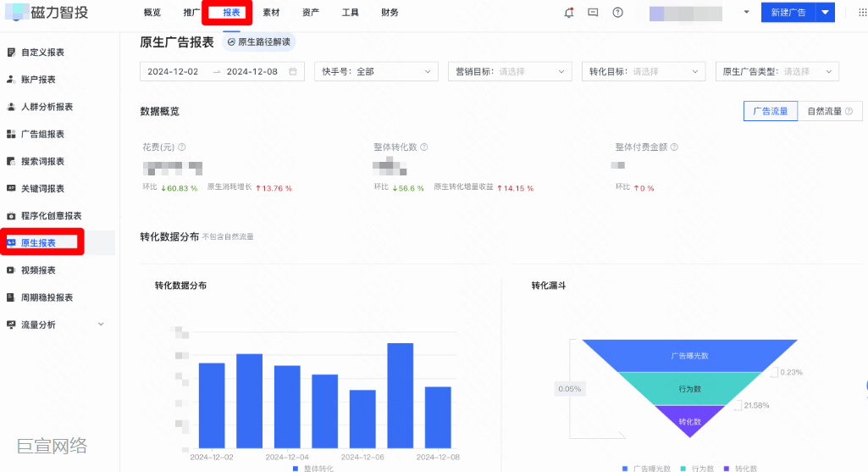
Task: Click the 视频报表 play icon
Action: click(x=11, y=269)
